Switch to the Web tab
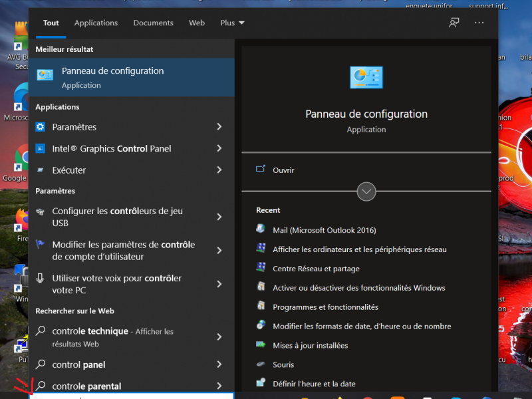This screenshot has width=532, height=399. (x=197, y=23)
